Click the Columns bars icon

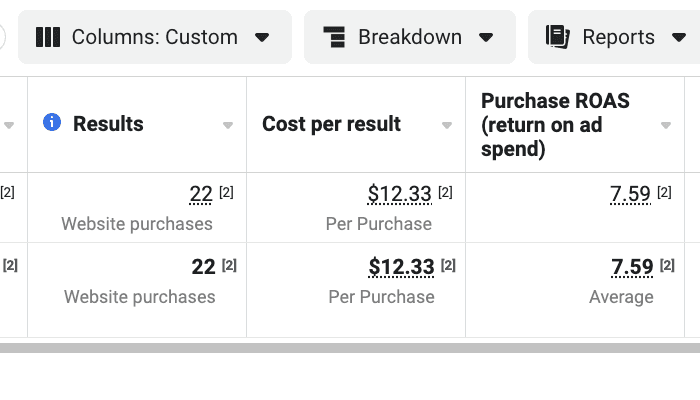[x=48, y=37]
